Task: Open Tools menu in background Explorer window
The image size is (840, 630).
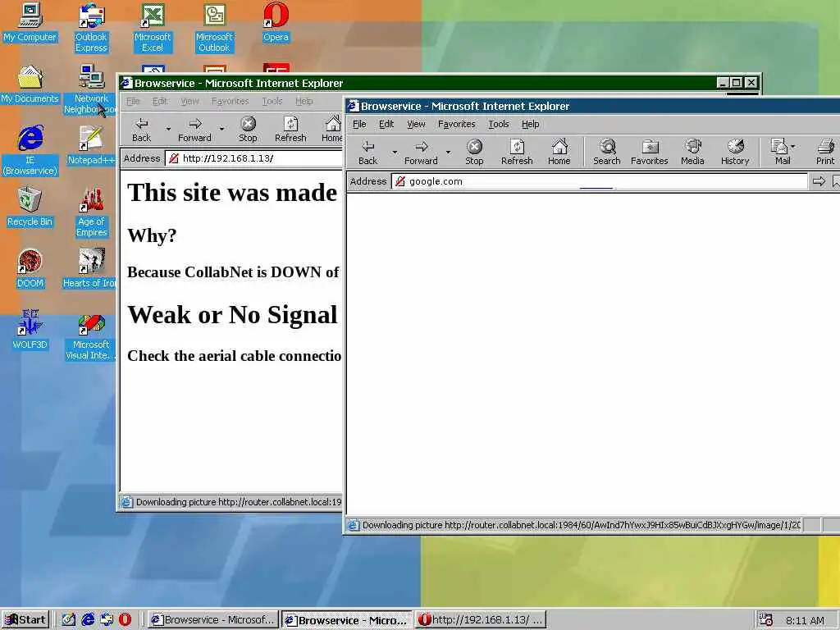Action: point(272,101)
